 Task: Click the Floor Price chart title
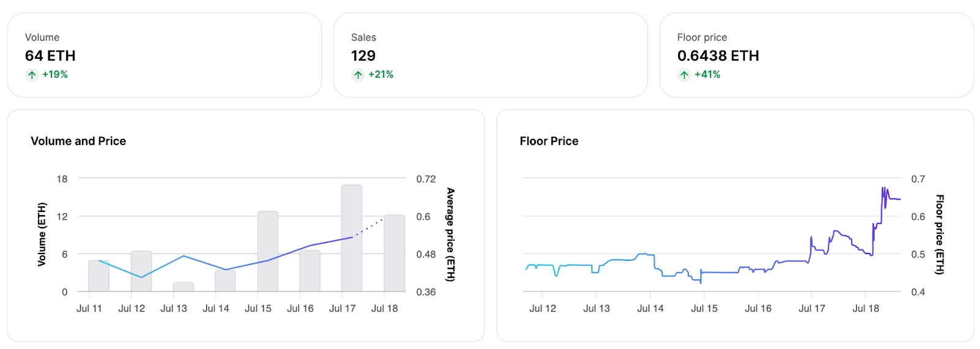(x=549, y=141)
